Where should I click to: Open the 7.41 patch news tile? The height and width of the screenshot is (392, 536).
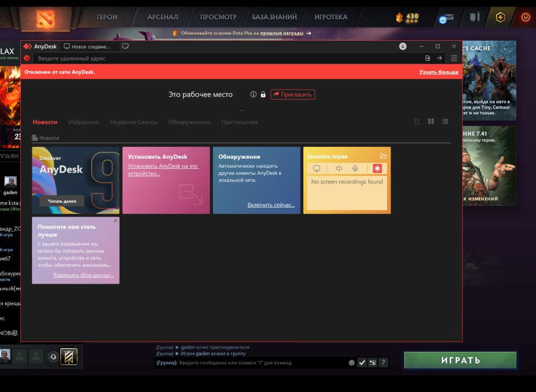[489, 166]
